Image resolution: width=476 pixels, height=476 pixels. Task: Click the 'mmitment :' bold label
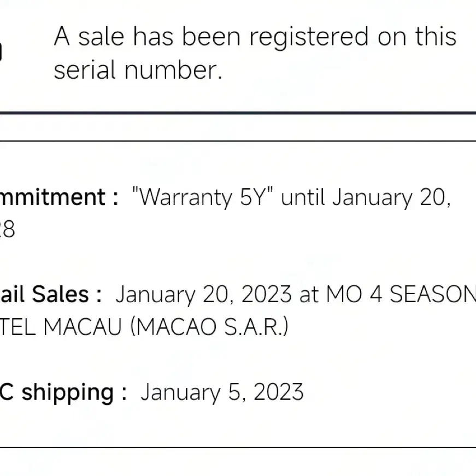pyautogui.click(x=59, y=197)
